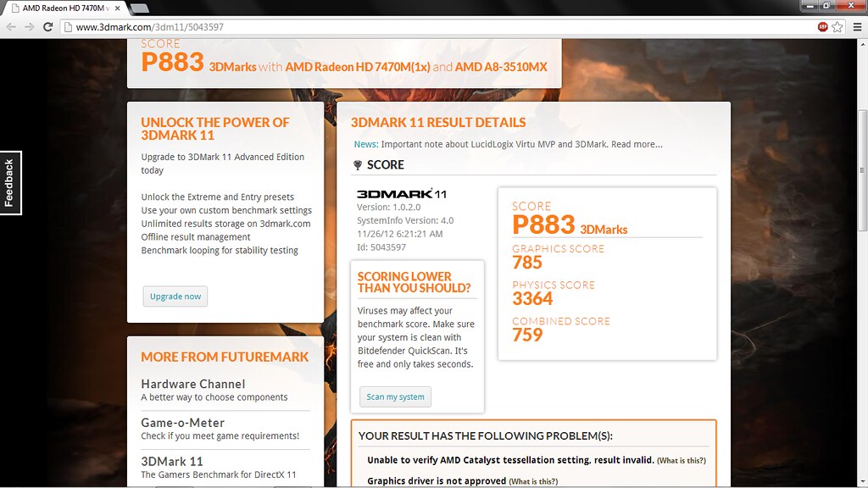
Task: Click 'What is this?' beside driver not approved
Action: (x=533, y=481)
